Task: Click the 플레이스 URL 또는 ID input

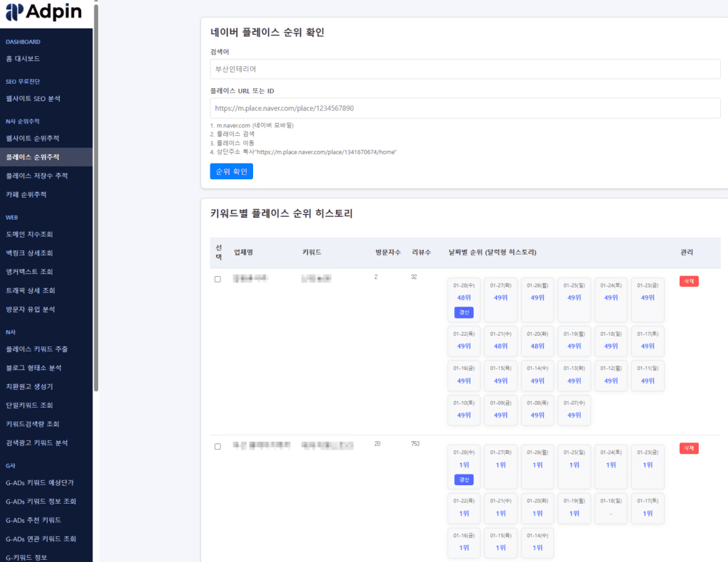Action: (x=465, y=108)
